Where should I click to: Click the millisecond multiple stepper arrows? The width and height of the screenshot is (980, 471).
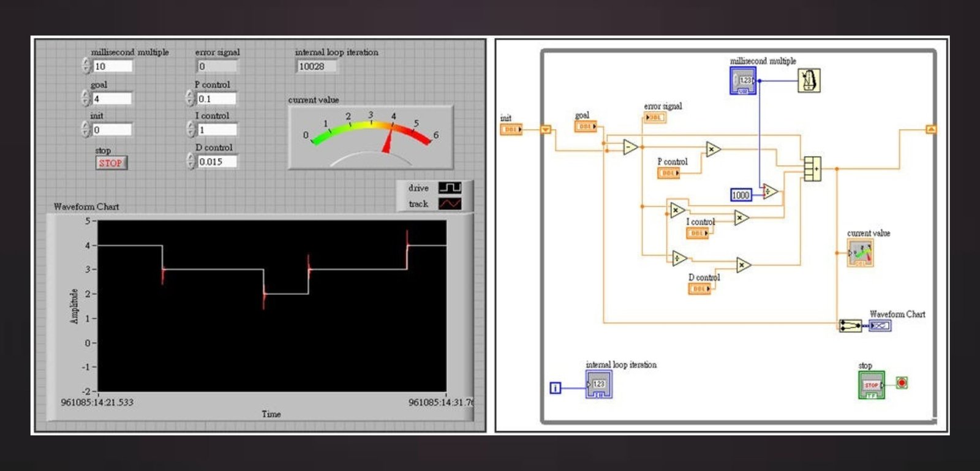click(x=86, y=66)
